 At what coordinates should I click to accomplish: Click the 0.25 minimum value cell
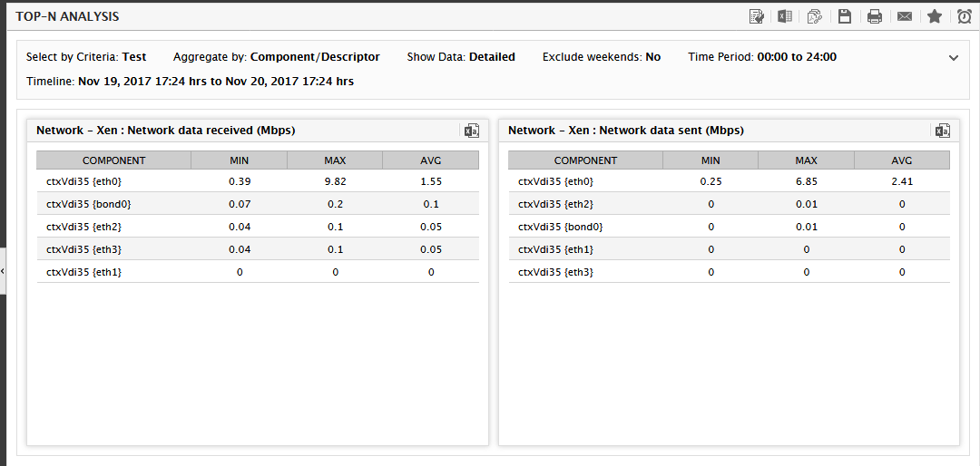point(710,182)
